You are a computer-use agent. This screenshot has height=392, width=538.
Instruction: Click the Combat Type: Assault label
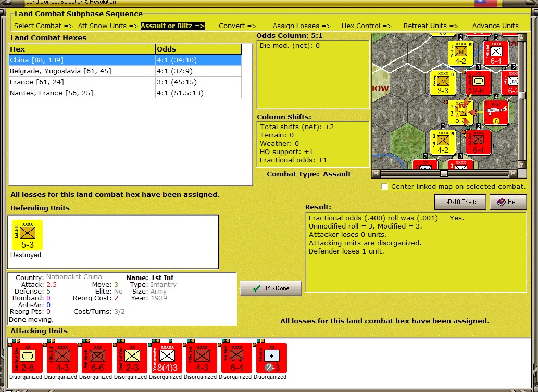click(309, 174)
